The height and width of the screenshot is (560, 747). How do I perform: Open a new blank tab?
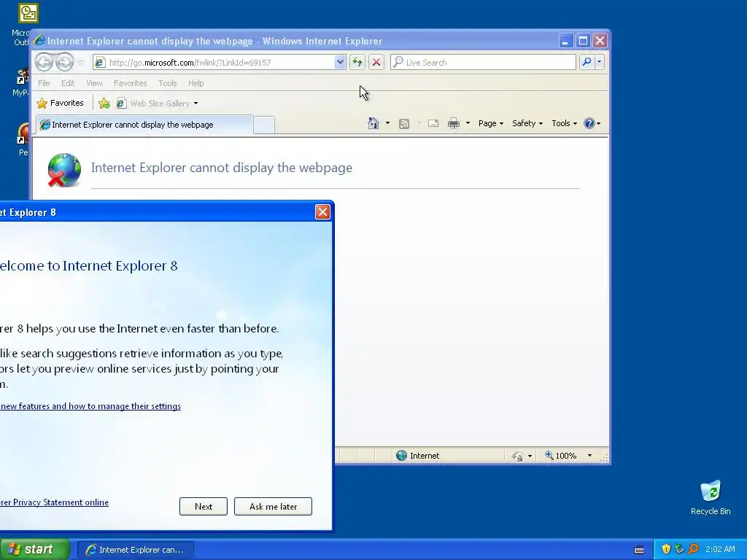click(x=264, y=125)
